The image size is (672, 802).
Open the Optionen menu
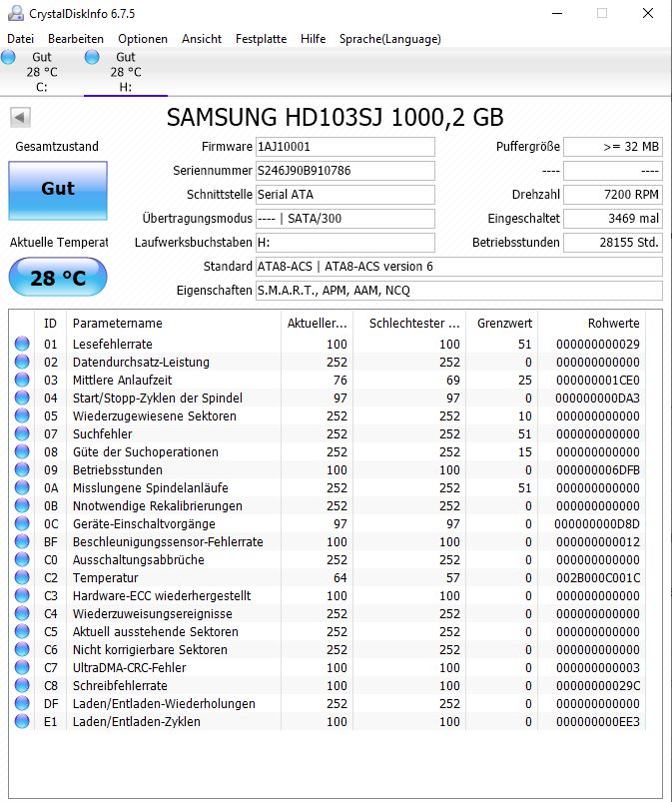tap(143, 39)
